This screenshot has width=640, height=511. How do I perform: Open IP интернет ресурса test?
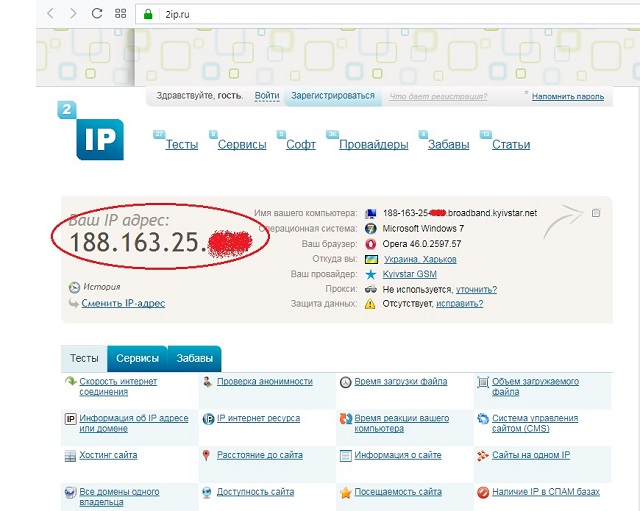coord(258,418)
